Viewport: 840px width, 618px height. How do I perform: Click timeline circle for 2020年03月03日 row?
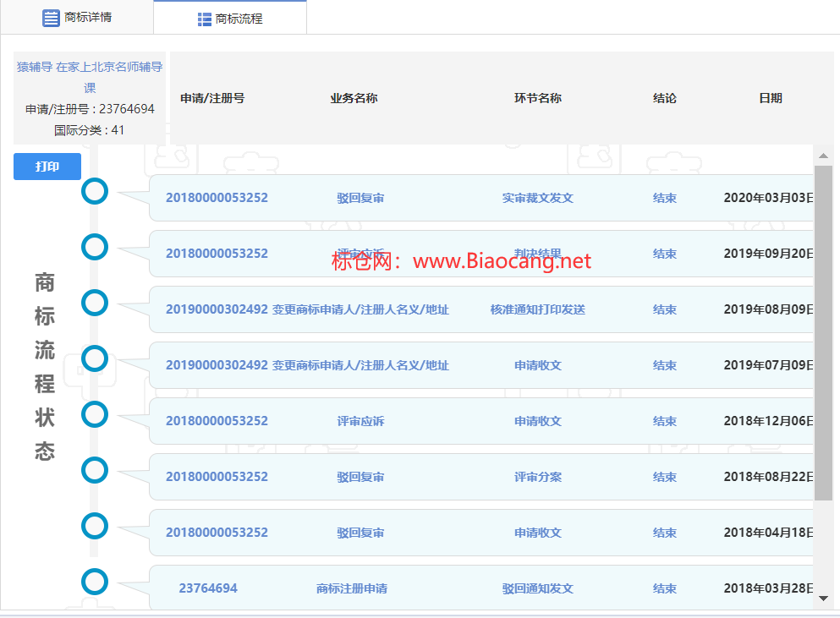(x=95, y=191)
